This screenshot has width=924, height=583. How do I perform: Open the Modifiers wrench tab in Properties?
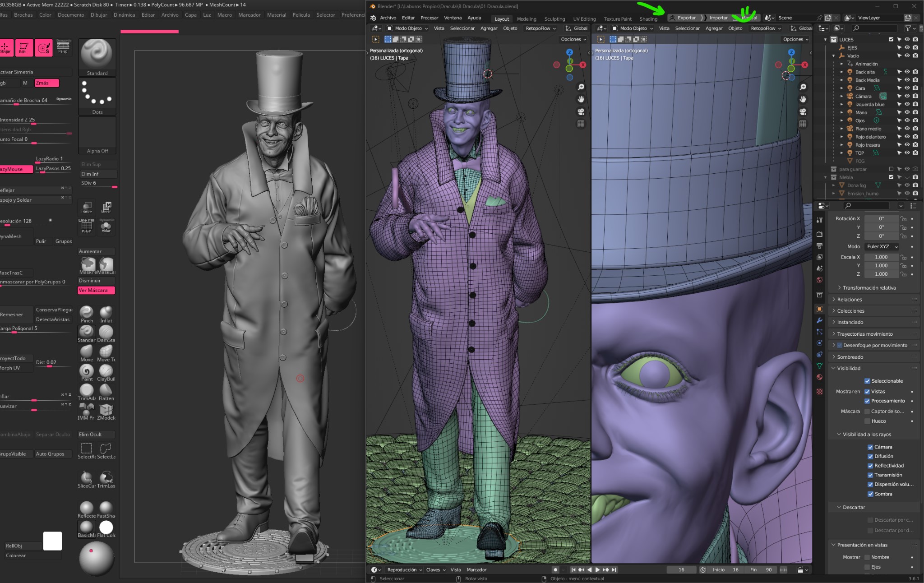click(x=819, y=320)
